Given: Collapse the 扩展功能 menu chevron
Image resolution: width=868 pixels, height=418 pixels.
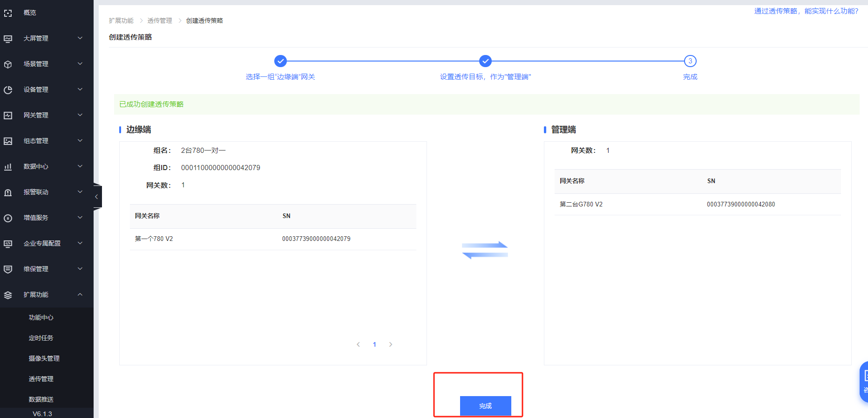Looking at the screenshot, I should click(x=80, y=295).
